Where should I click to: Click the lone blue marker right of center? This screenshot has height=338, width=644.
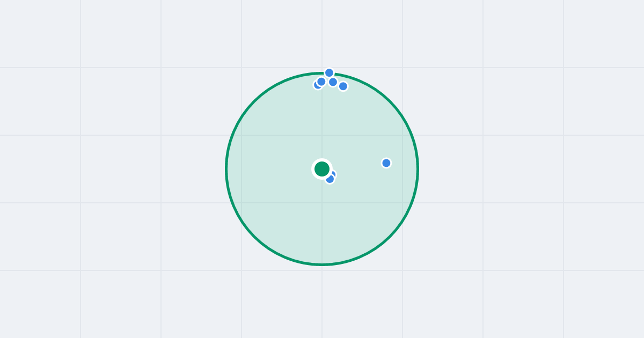[x=386, y=163]
